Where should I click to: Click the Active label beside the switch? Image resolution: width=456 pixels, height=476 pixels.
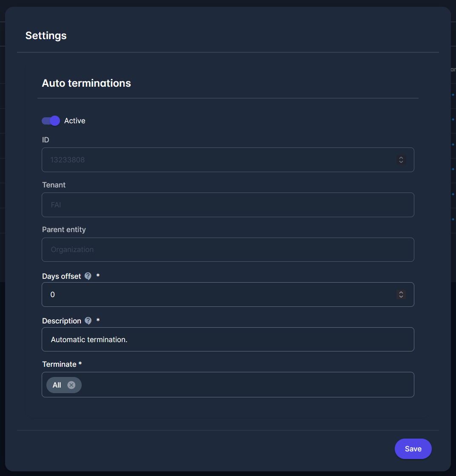click(x=75, y=121)
